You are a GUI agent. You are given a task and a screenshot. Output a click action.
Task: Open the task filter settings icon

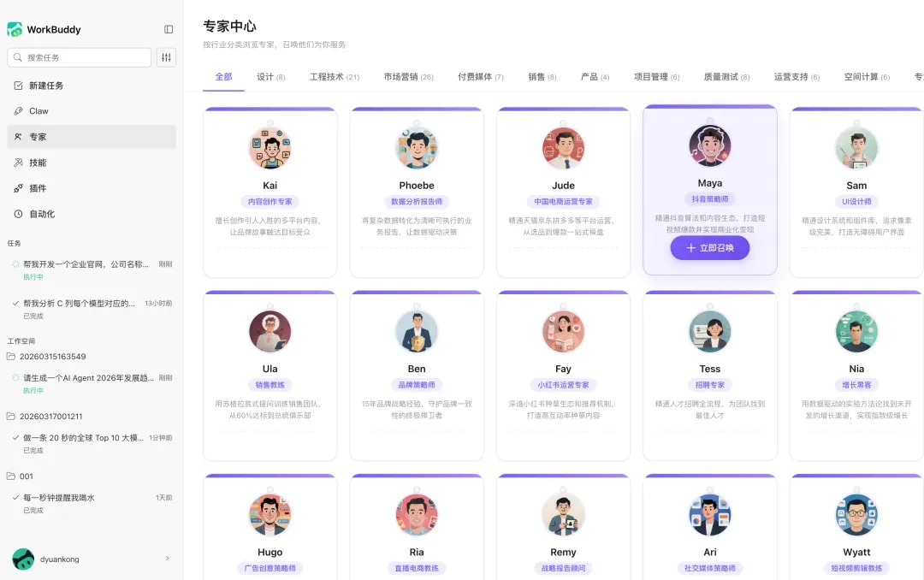166,57
